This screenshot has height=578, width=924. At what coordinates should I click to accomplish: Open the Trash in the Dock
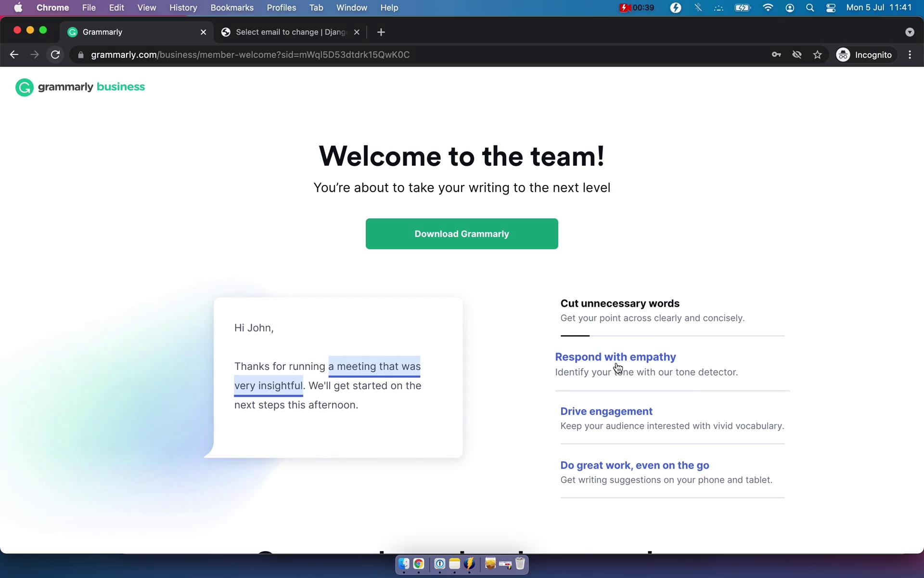click(x=520, y=564)
